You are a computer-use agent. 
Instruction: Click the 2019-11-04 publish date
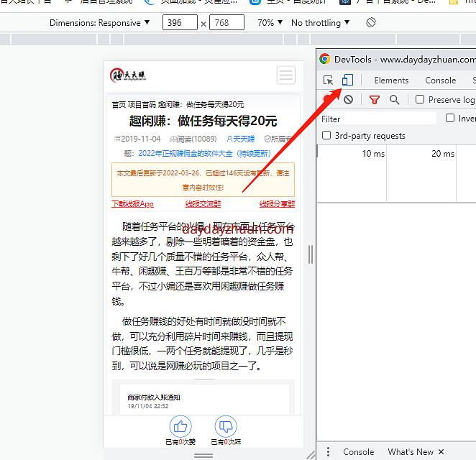[x=137, y=139]
